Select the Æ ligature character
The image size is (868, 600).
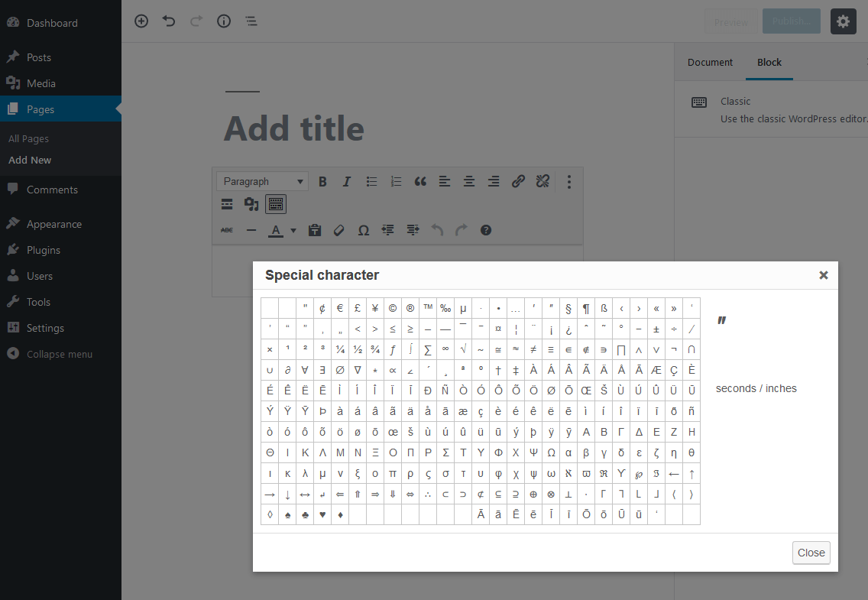[656, 370]
